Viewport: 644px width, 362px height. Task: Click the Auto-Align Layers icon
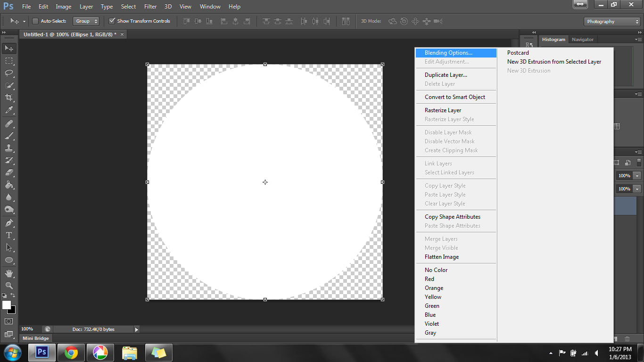pyautogui.click(x=346, y=21)
